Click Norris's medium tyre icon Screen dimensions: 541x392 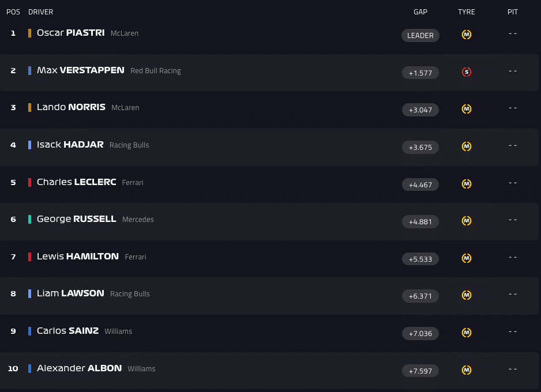click(x=467, y=109)
